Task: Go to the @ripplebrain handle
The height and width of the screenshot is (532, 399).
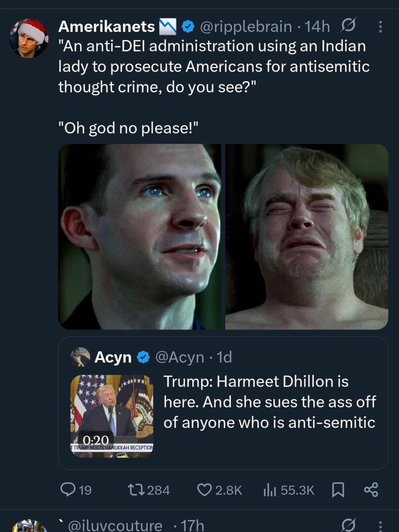Action: (246, 27)
